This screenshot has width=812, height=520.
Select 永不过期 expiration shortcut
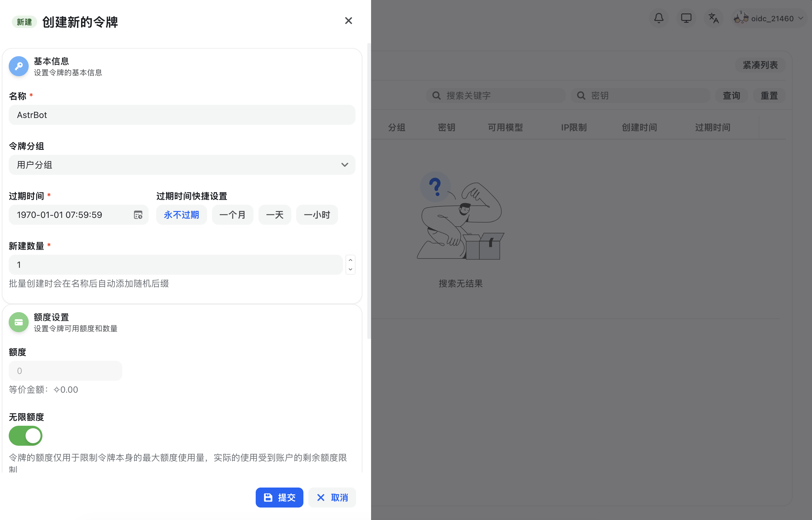[x=181, y=215]
